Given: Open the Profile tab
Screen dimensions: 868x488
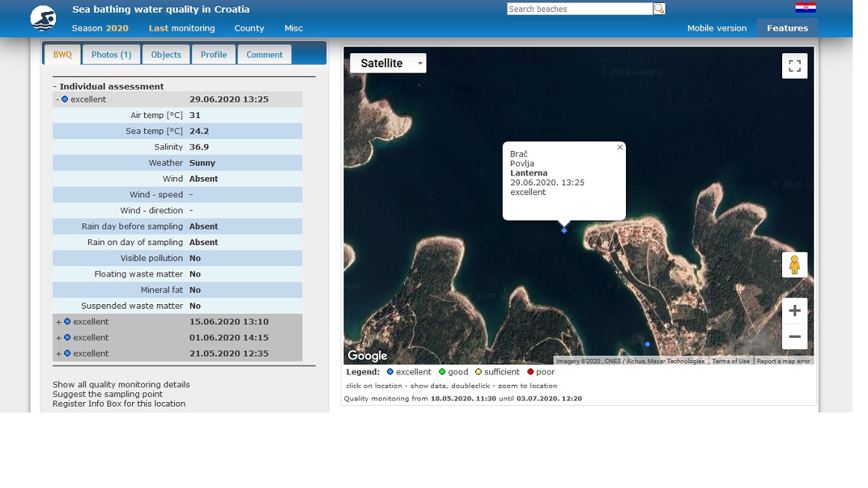Looking at the screenshot, I should [x=214, y=55].
